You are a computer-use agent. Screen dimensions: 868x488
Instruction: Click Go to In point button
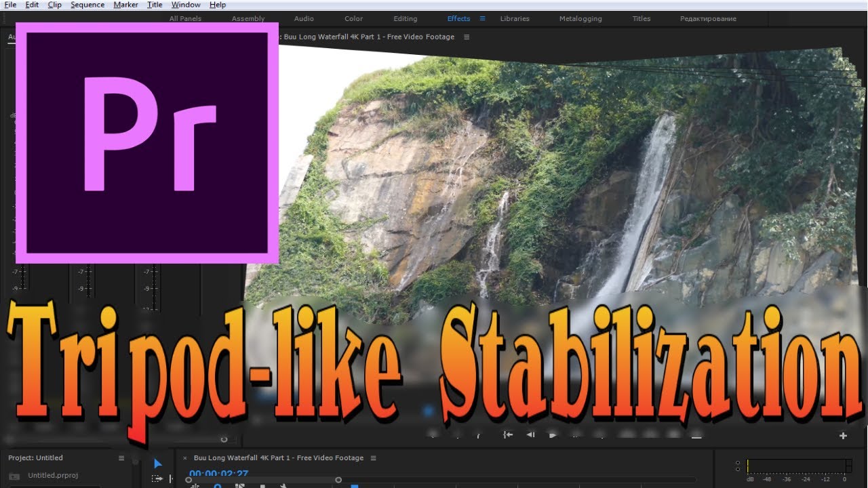pos(507,435)
